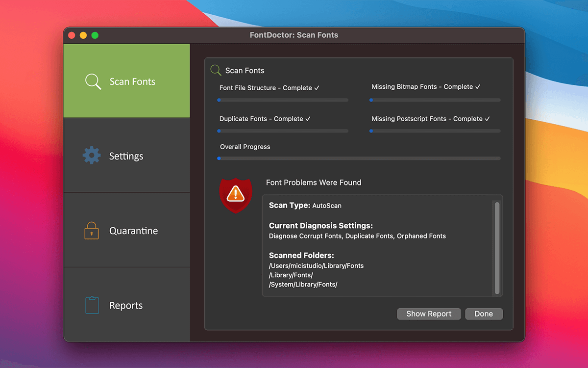
Task: Click the Reports clipboard icon
Action: point(92,305)
